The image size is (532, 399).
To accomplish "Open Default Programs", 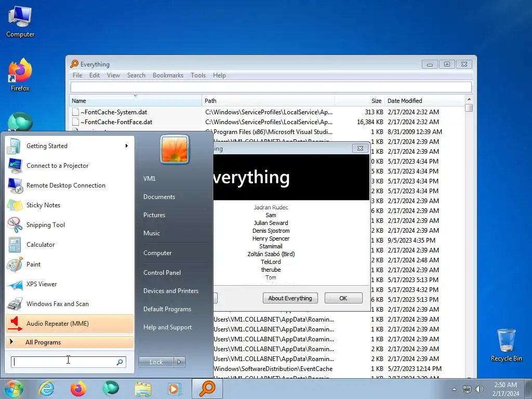I will [x=167, y=309].
